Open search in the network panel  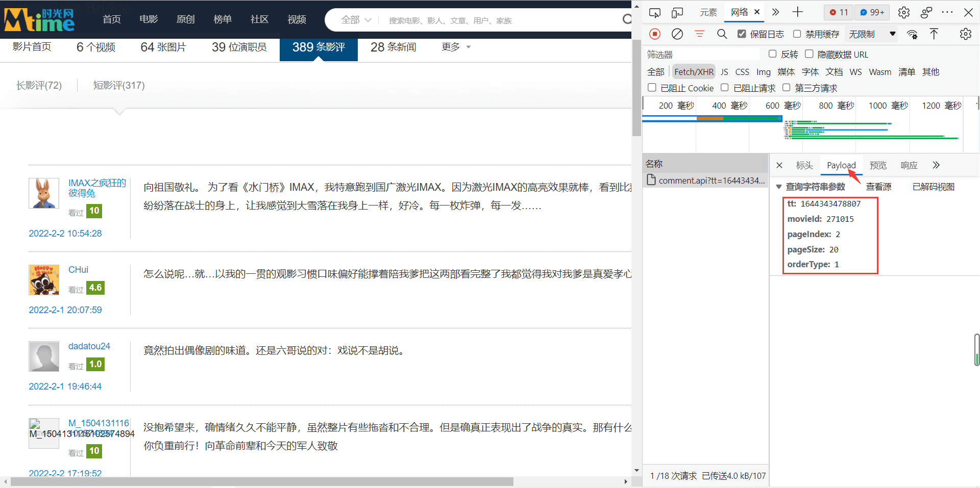tap(722, 34)
